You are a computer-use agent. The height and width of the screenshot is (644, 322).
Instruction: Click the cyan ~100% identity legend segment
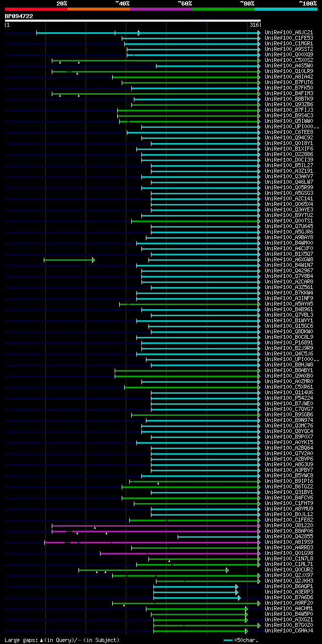pyautogui.click(x=286, y=9)
